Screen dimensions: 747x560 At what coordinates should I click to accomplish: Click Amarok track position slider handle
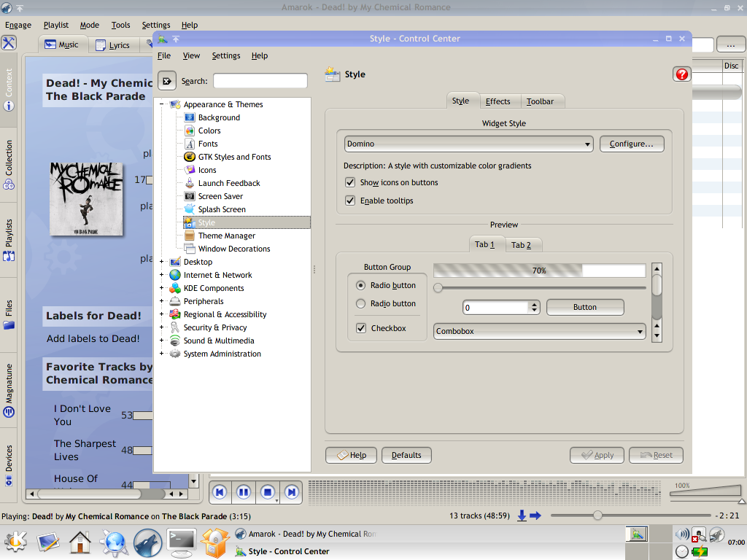click(597, 516)
